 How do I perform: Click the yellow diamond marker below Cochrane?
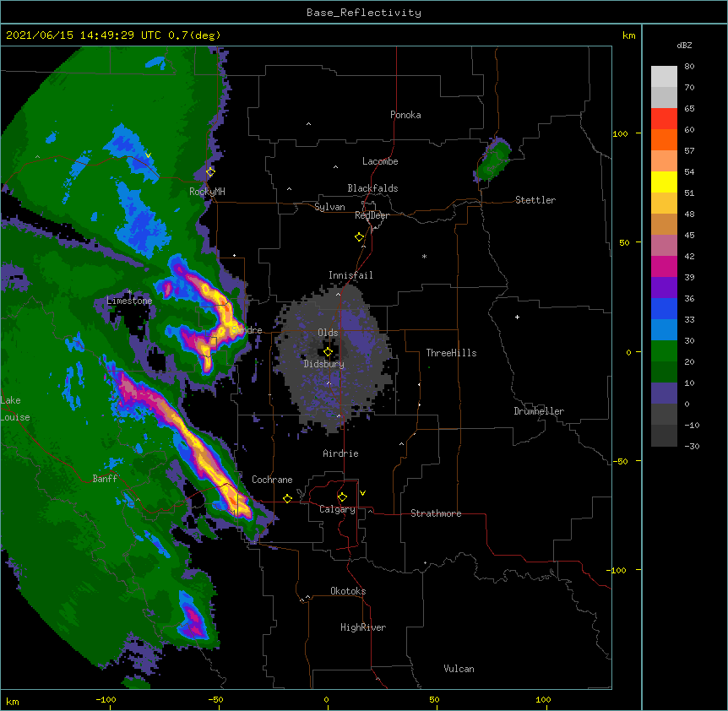click(287, 498)
